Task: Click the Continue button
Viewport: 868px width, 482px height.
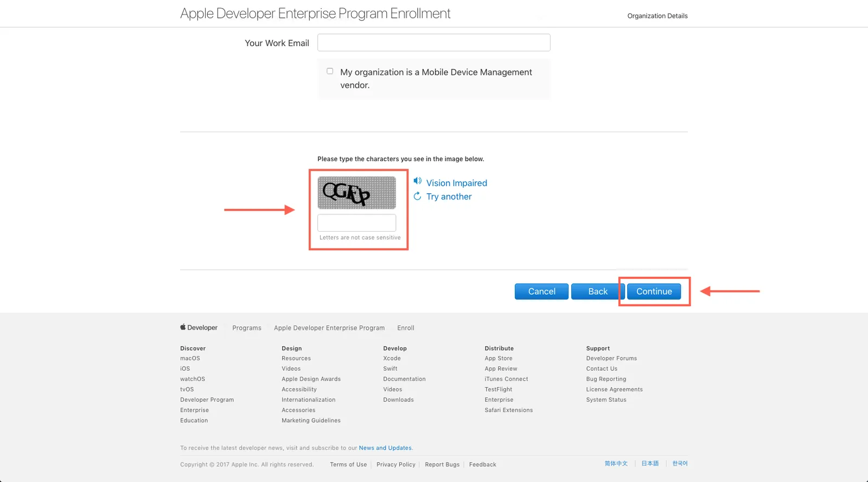Action: pos(654,291)
